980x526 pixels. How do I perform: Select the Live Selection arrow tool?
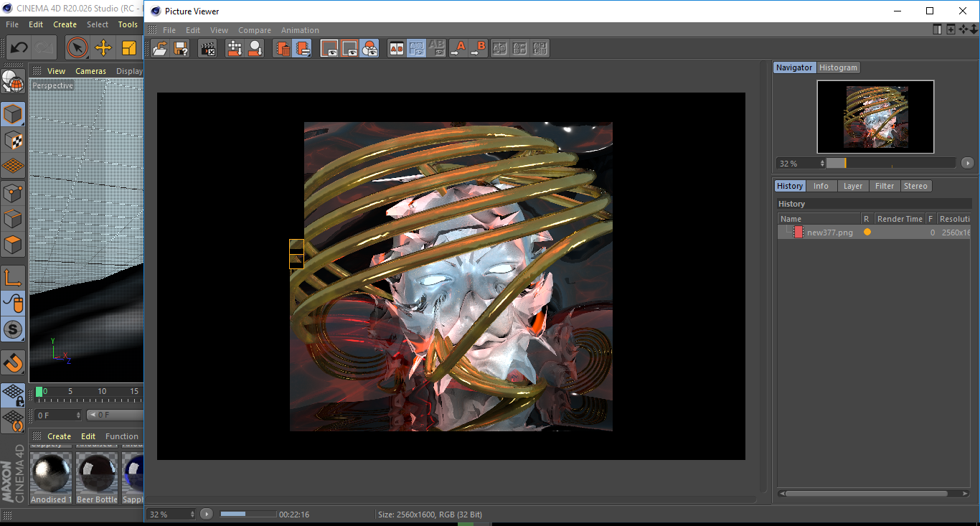tap(77, 48)
